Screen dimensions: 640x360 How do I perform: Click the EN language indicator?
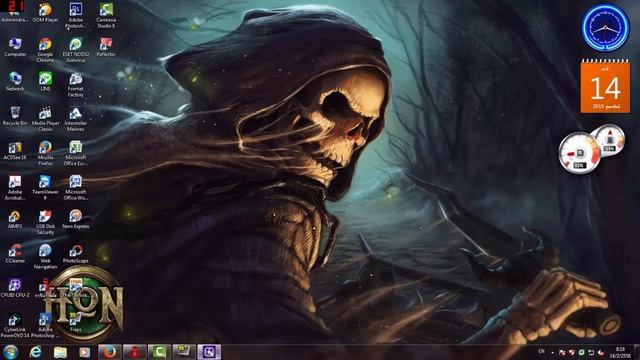click(x=541, y=351)
